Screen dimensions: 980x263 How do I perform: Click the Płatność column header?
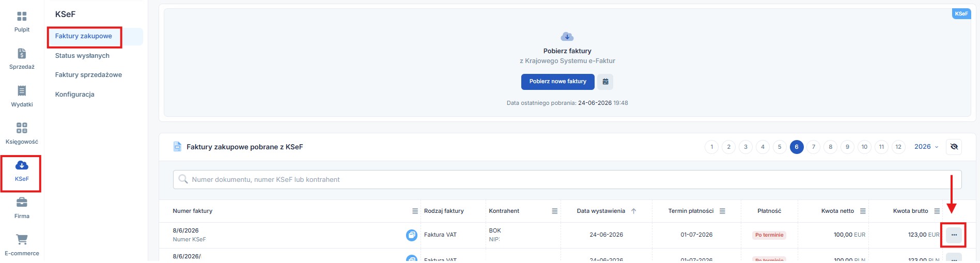769,211
